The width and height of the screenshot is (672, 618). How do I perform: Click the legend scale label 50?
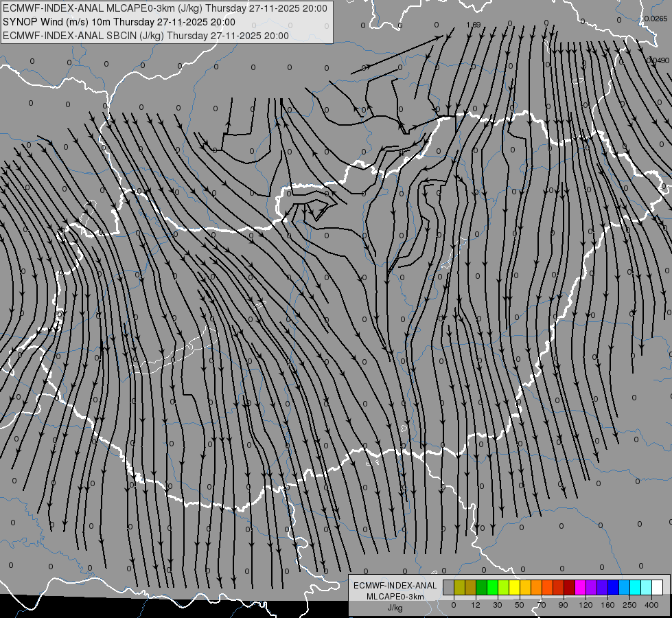520,605
